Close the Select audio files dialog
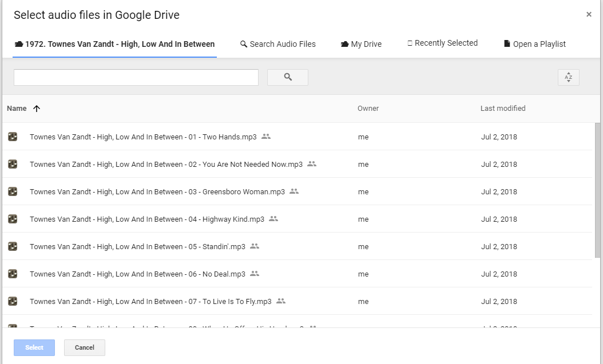 [x=589, y=15]
